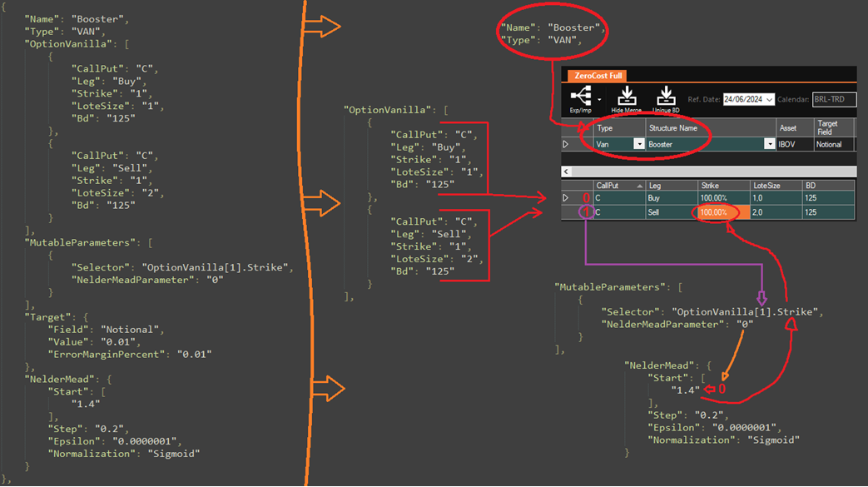Switch to the ZeroCost Full tab

point(597,76)
